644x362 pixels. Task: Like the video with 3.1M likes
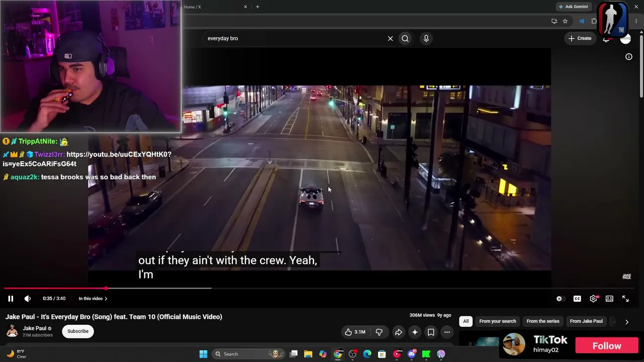click(x=355, y=332)
